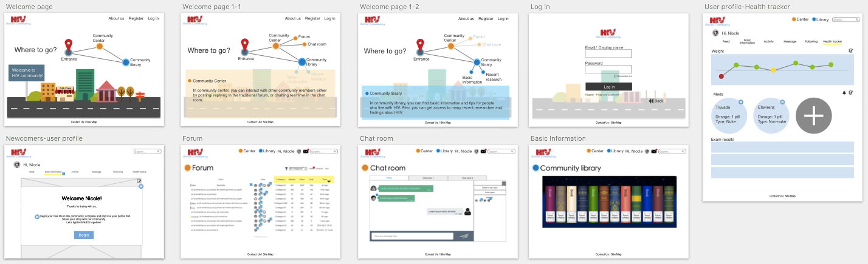Remove the Truvada med with its X icon
Image resolution: width=868 pixels, height=264 pixels.
click(x=740, y=102)
